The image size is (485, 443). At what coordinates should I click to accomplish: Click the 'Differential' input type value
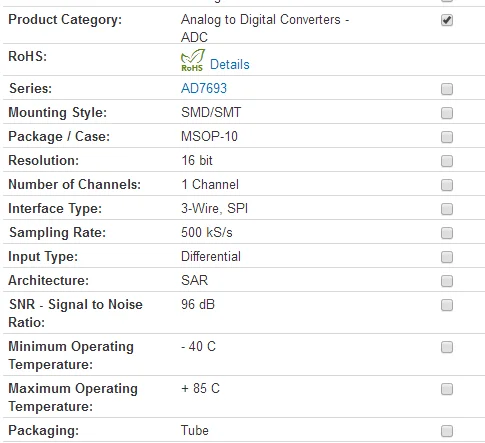point(211,256)
